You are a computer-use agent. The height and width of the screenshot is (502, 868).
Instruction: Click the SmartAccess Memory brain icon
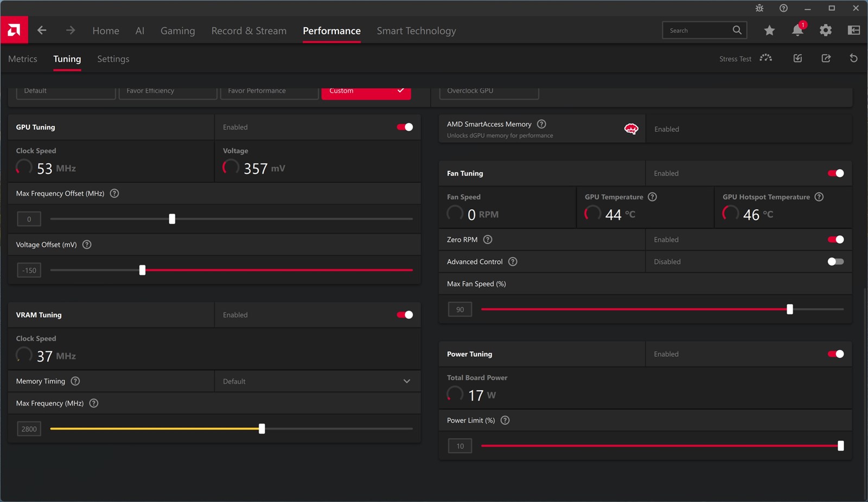coord(631,129)
